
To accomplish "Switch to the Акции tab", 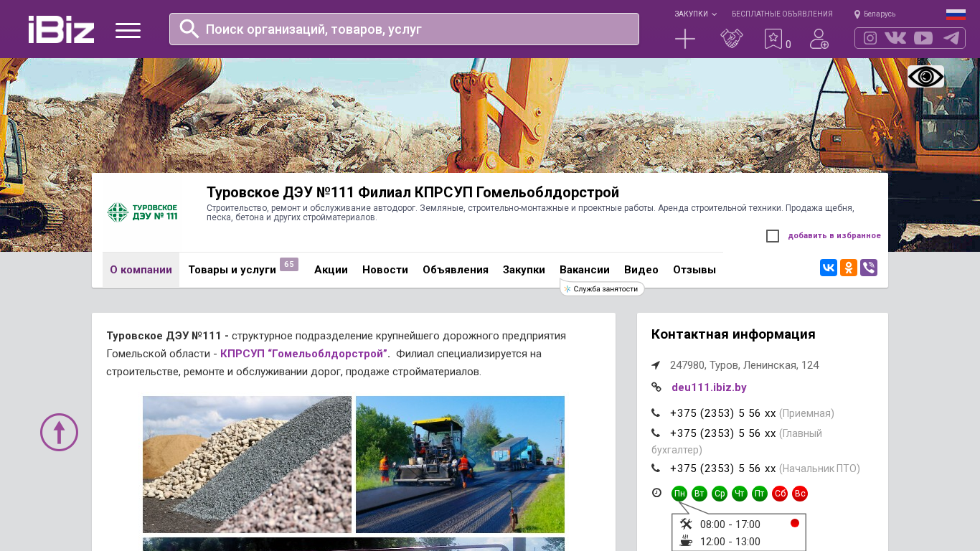I will (x=331, y=270).
